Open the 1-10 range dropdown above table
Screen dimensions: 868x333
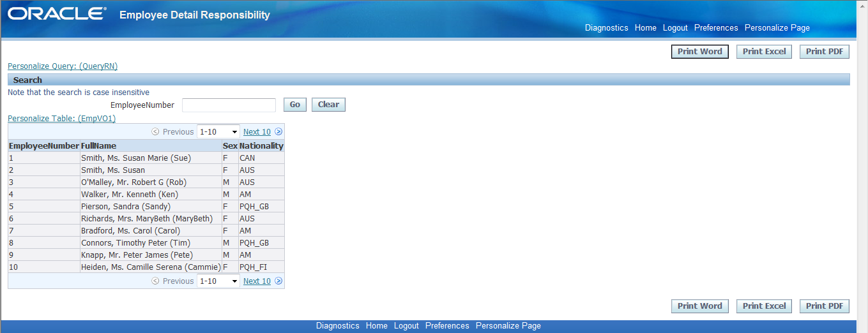(x=218, y=132)
